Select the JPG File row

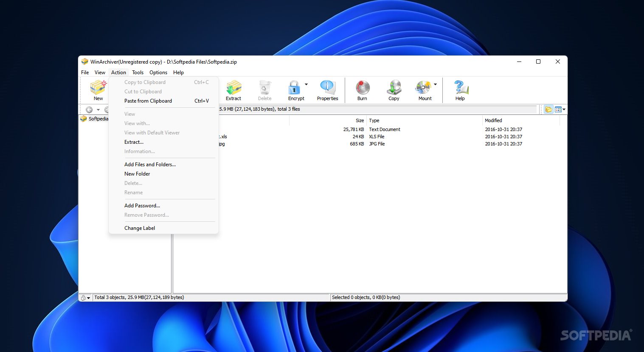point(377,144)
